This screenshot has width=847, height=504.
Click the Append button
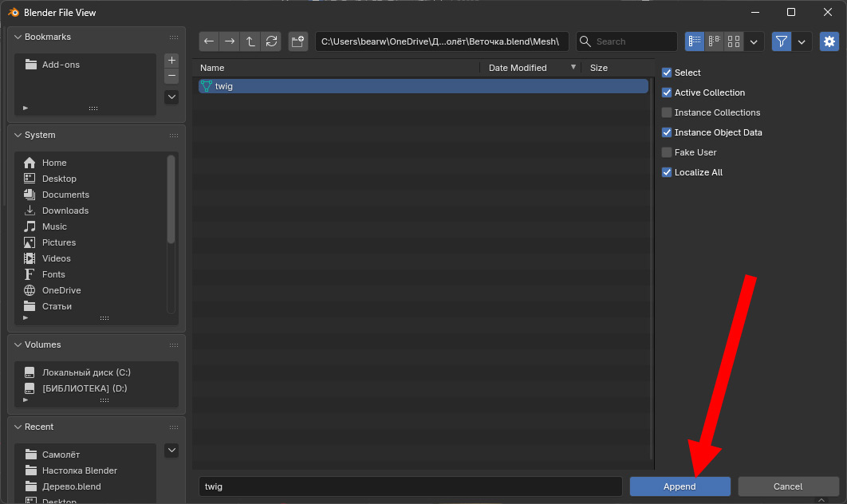click(x=680, y=486)
